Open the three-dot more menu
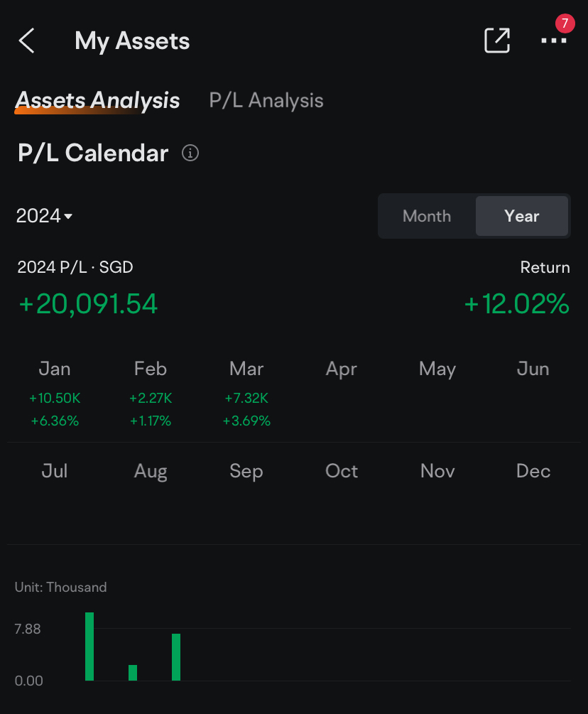Image resolution: width=588 pixels, height=714 pixels. point(553,40)
